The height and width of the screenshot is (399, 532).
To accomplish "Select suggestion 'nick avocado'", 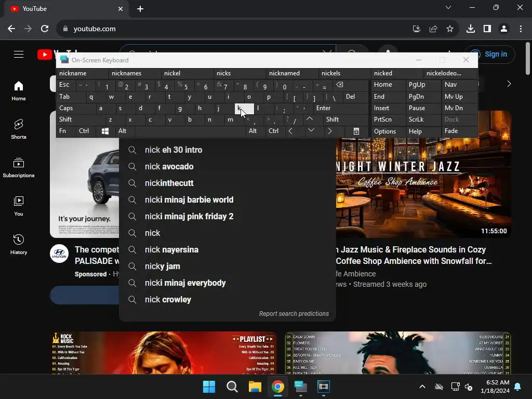I will click(228, 167).
